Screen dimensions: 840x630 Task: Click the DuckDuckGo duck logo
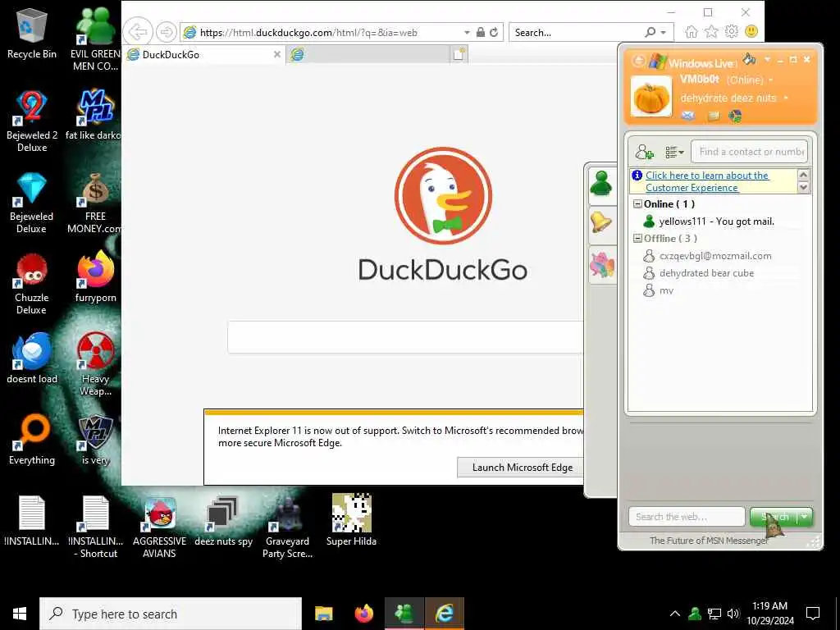[443, 196]
